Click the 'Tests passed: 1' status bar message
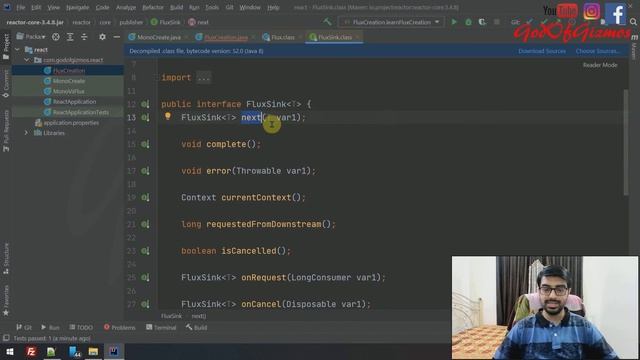This screenshot has height=360, width=640. tap(51, 338)
